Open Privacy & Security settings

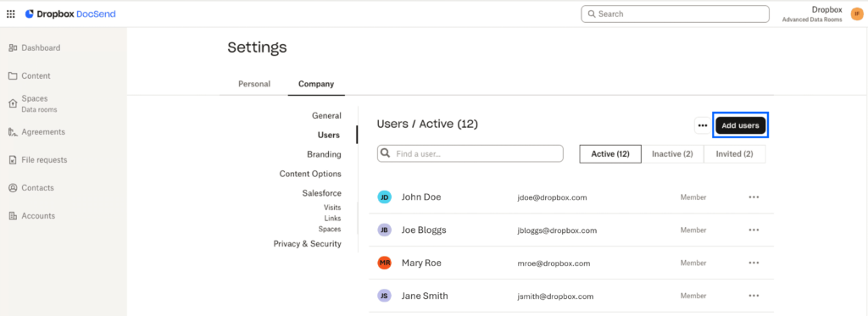pyautogui.click(x=307, y=243)
